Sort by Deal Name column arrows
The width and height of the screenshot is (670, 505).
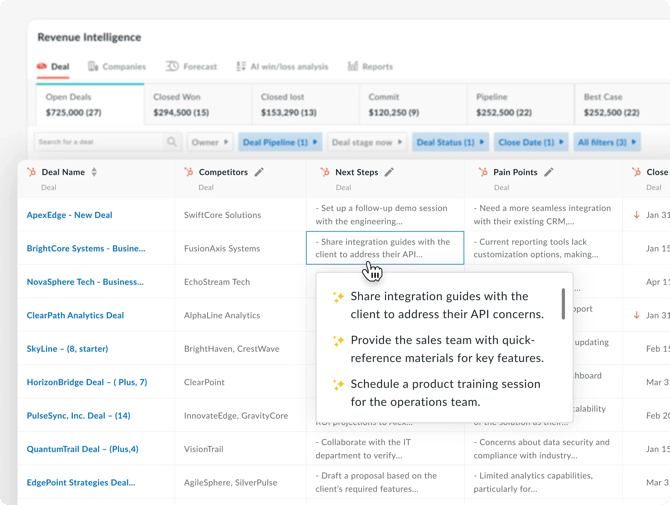pyautogui.click(x=94, y=172)
